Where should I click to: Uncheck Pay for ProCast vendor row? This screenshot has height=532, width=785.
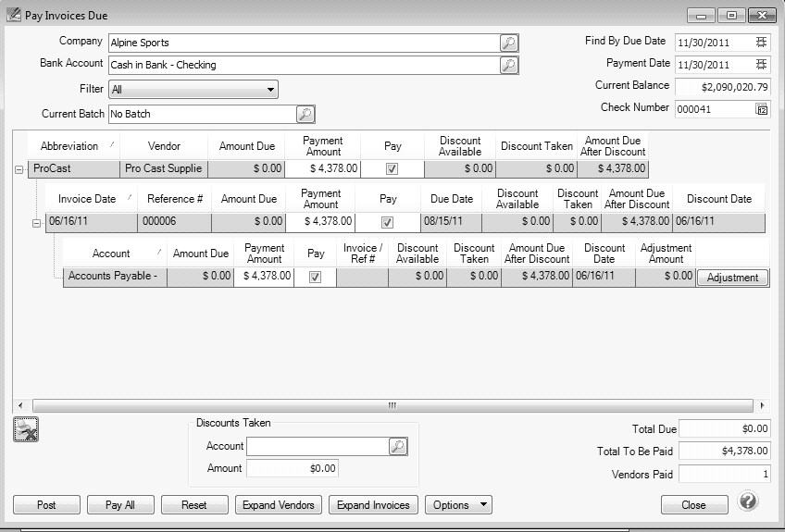coord(392,169)
